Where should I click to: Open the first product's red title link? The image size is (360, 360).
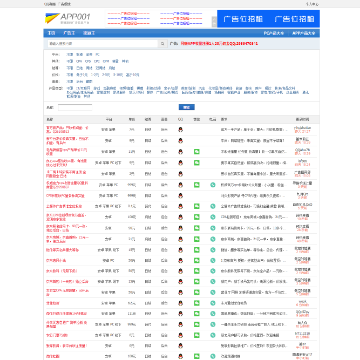point(67,130)
